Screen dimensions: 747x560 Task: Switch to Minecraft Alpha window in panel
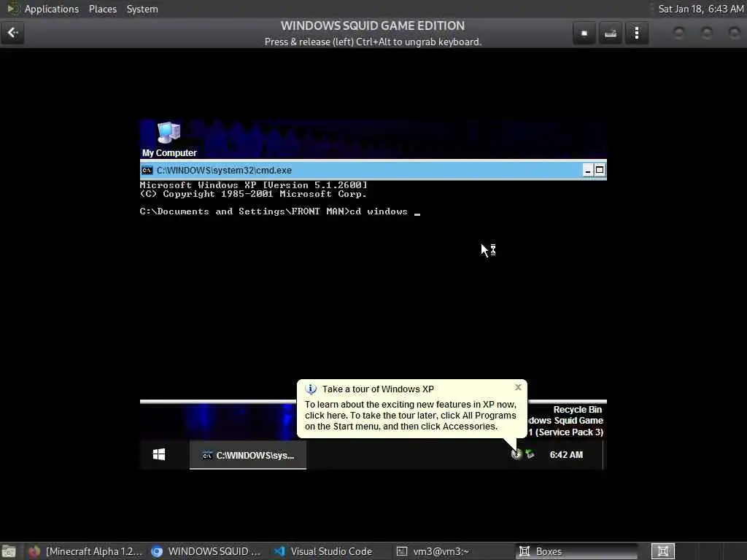tap(86, 551)
